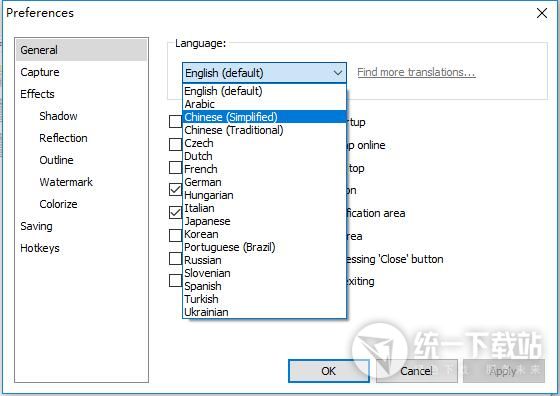This screenshot has width=560, height=396.
Task: Go to Watermark effect settings
Action: click(x=66, y=182)
